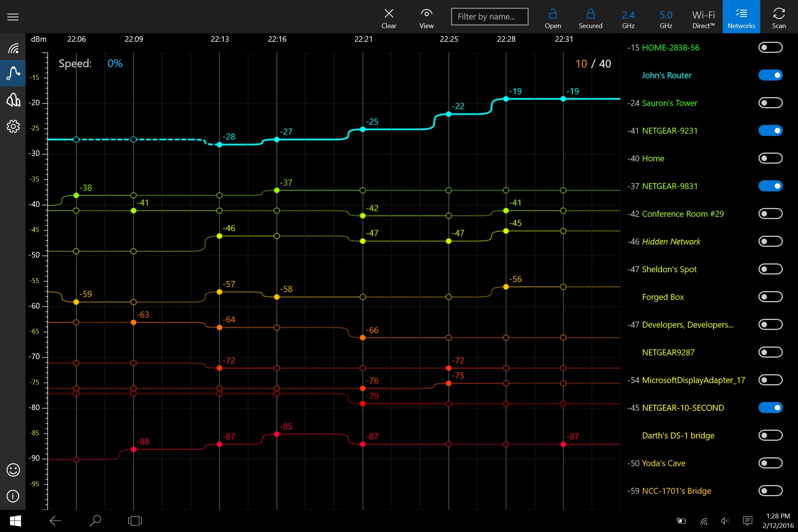The width and height of the screenshot is (798, 532).
Task: Turn off the NETGEAR-10-SECOND toggle
Action: [x=770, y=408]
